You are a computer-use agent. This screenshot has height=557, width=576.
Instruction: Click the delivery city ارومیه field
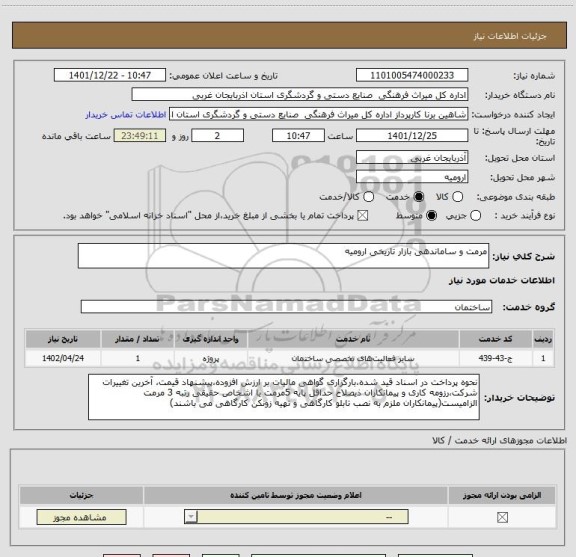tap(412, 177)
